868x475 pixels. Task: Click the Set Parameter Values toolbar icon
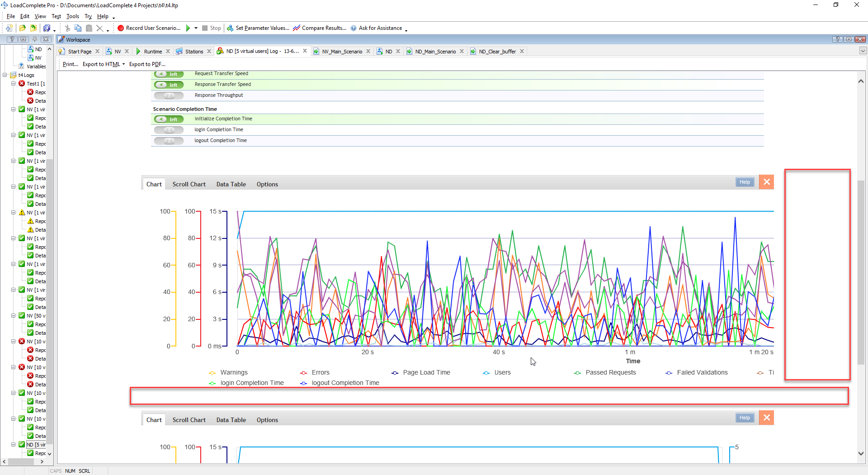tap(230, 28)
